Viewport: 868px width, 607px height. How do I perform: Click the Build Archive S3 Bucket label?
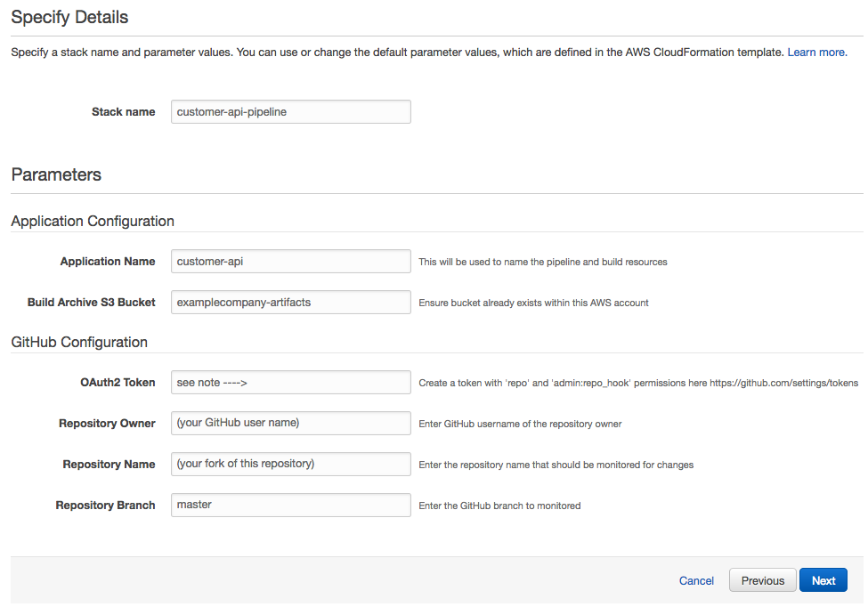tap(92, 303)
